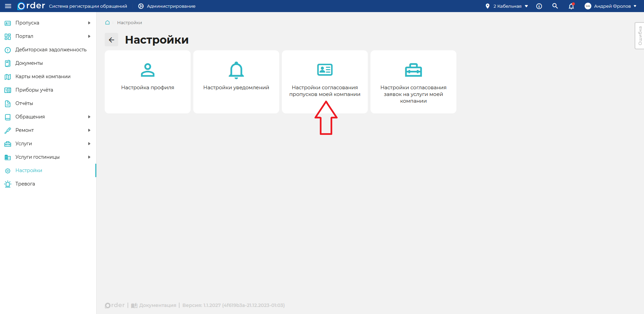644x314 pixels.
Task: Click the info circle icon
Action: (539, 6)
